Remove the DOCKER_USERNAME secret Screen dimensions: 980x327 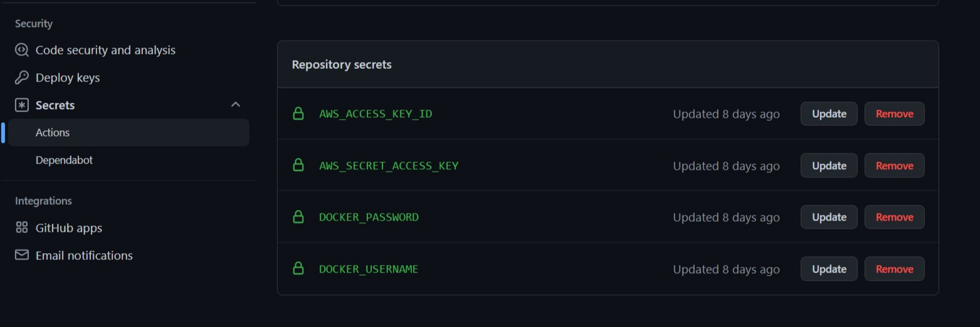[894, 269]
